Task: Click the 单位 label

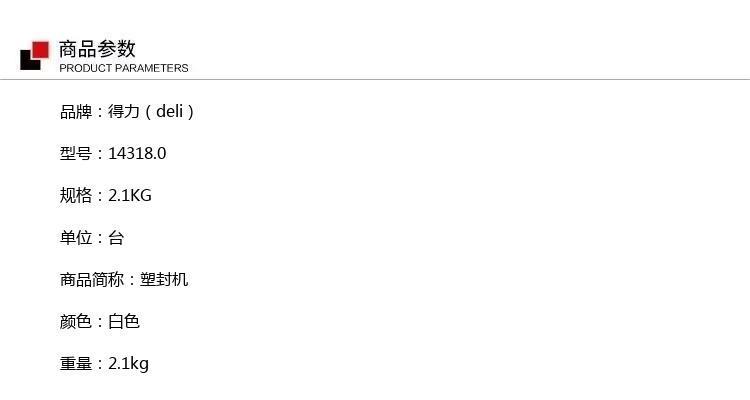Action: [x=76, y=237]
